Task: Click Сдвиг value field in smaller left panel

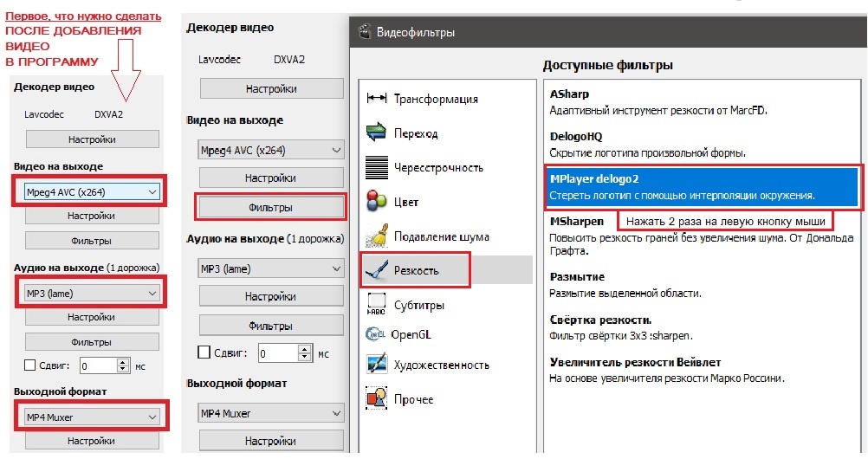Action: [98, 366]
